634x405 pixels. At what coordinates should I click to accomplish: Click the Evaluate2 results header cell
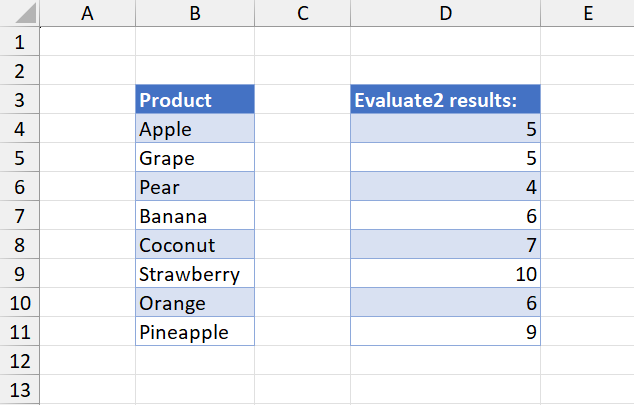[446, 99]
